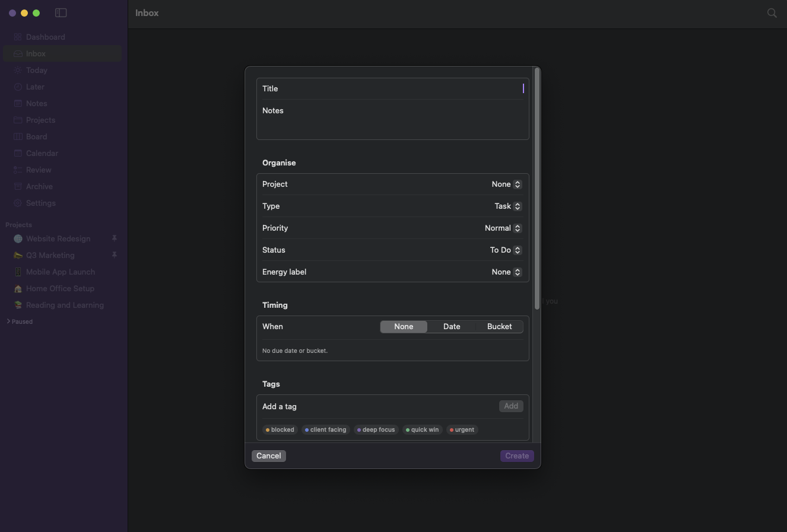Select the Date option for When

[x=452, y=327]
